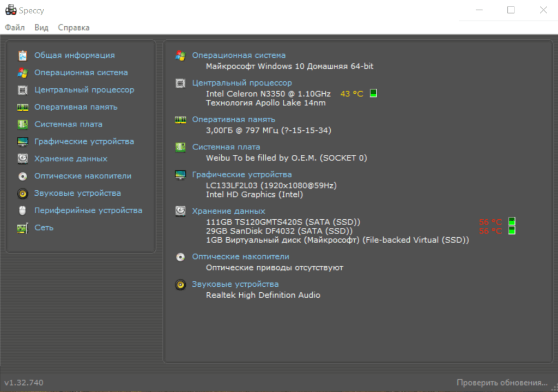
Task: Go to Операционная система in the sidebar
Action: 81,73
